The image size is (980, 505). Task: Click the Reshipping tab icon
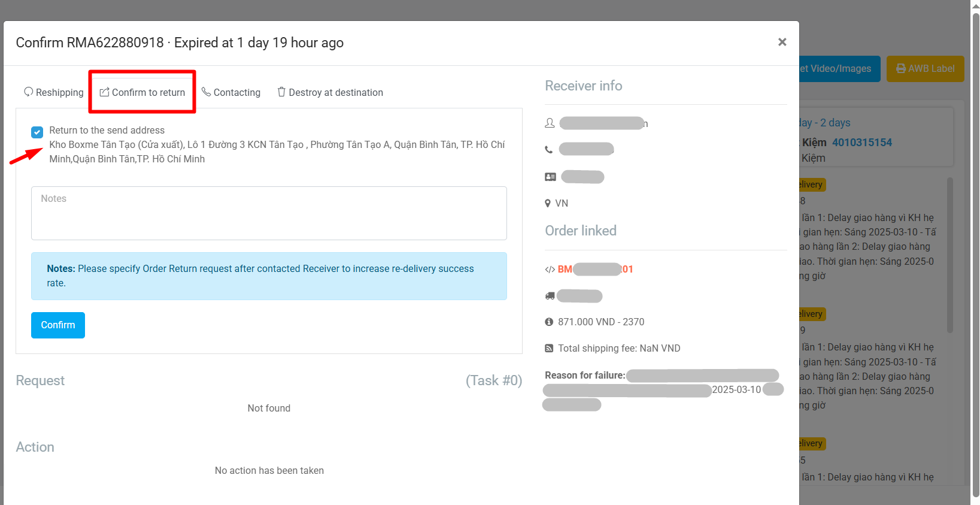pyautogui.click(x=28, y=92)
